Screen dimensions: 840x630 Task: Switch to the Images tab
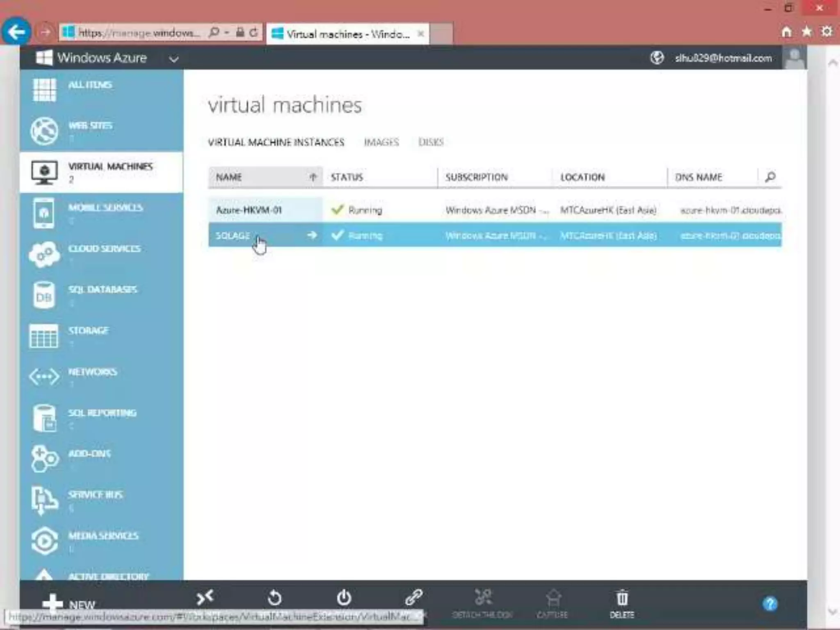tap(381, 142)
